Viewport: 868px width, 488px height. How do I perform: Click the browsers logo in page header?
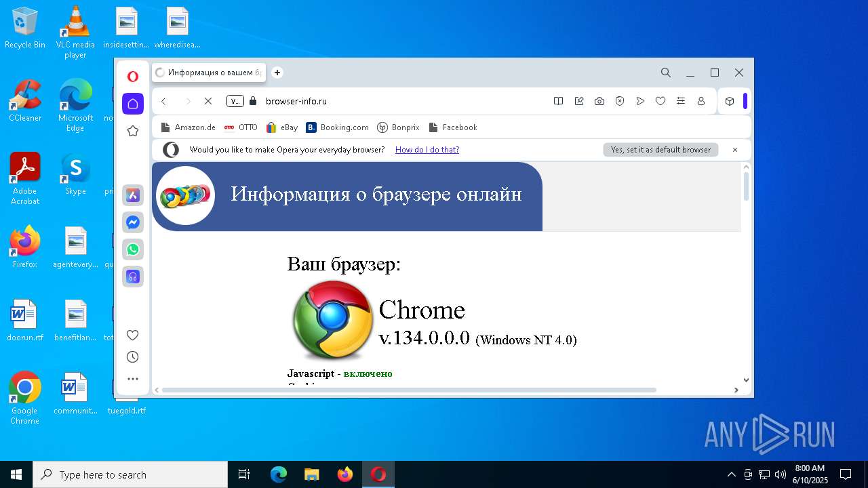tap(186, 196)
